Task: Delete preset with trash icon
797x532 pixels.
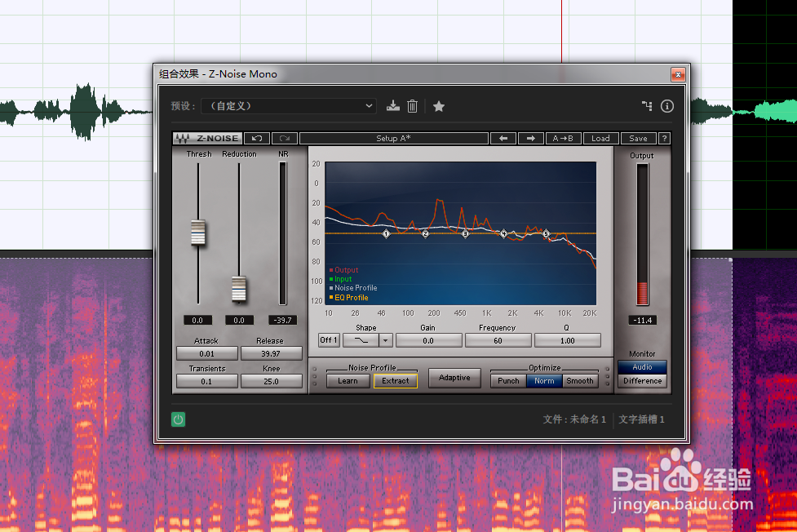Action: (x=412, y=106)
